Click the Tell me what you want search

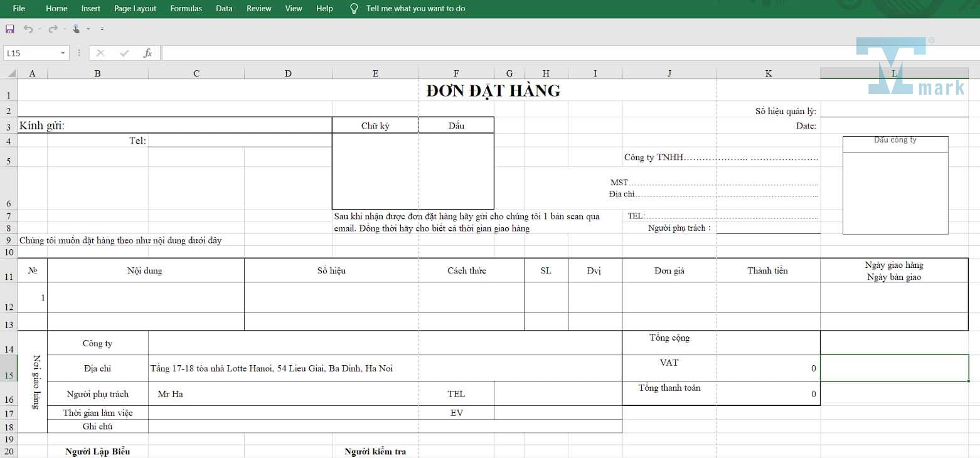pos(415,9)
